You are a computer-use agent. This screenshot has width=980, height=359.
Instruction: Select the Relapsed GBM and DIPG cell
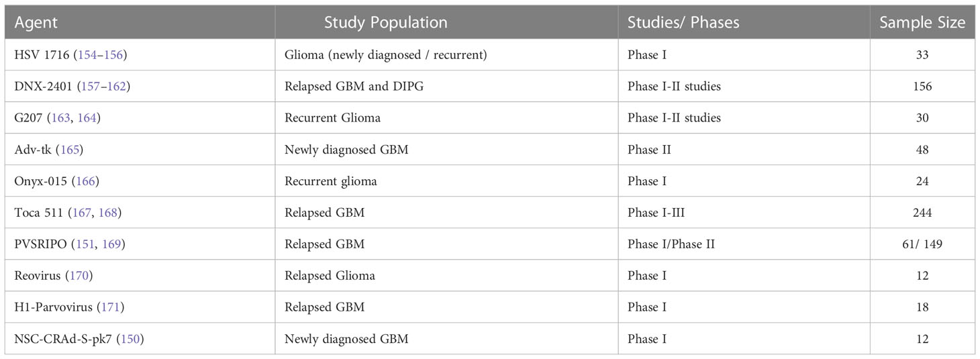446,87
